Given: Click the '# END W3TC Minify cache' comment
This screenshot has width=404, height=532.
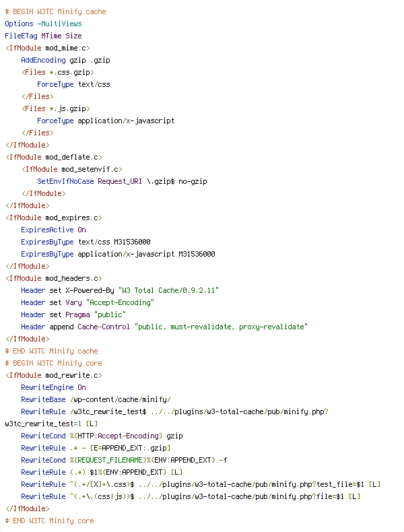Looking at the screenshot, I should [x=52, y=351].
